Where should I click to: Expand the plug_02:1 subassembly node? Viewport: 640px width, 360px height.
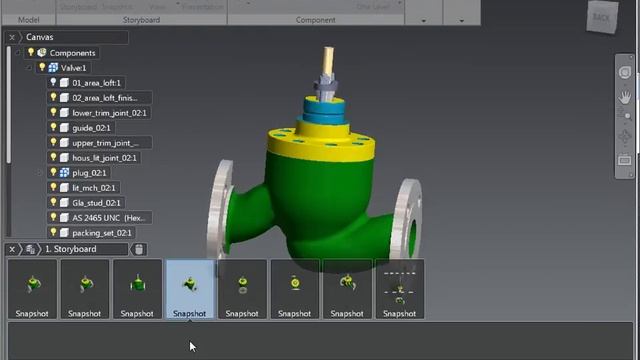pyautogui.click(x=40, y=173)
